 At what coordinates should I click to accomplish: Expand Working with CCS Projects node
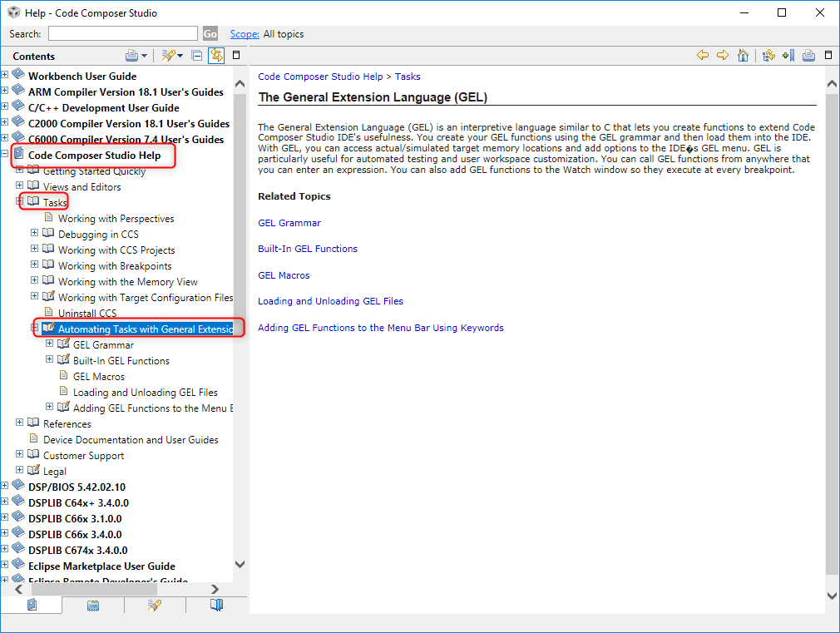34,248
